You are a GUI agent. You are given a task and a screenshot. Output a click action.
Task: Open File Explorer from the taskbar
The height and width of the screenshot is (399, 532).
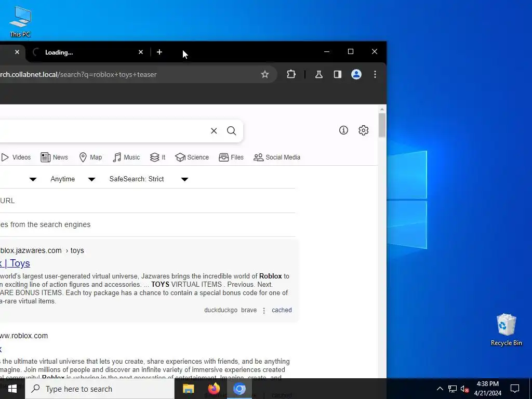(188, 389)
